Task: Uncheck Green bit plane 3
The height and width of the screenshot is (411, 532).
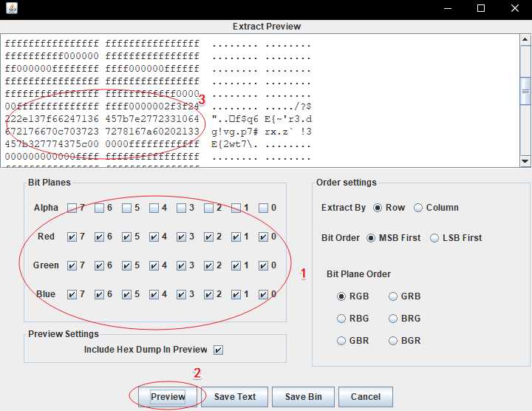Action: pyautogui.click(x=181, y=265)
